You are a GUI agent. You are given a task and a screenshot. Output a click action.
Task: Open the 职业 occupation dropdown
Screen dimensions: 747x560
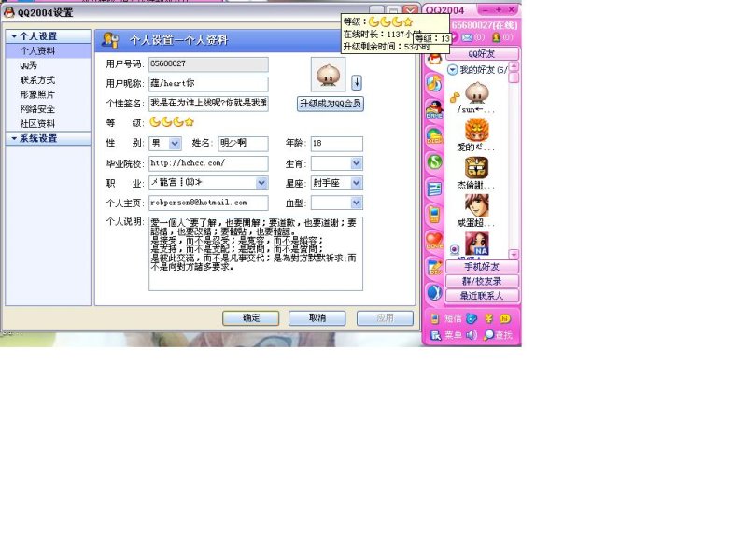261,183
